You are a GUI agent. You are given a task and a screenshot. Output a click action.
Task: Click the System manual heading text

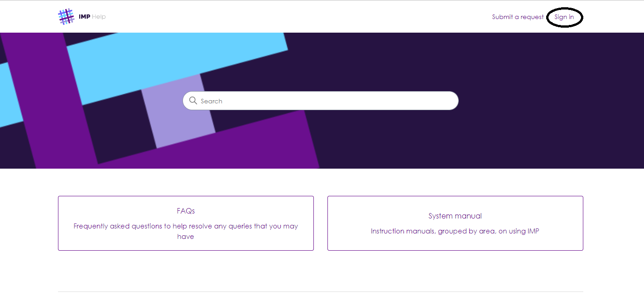[455, 216]
